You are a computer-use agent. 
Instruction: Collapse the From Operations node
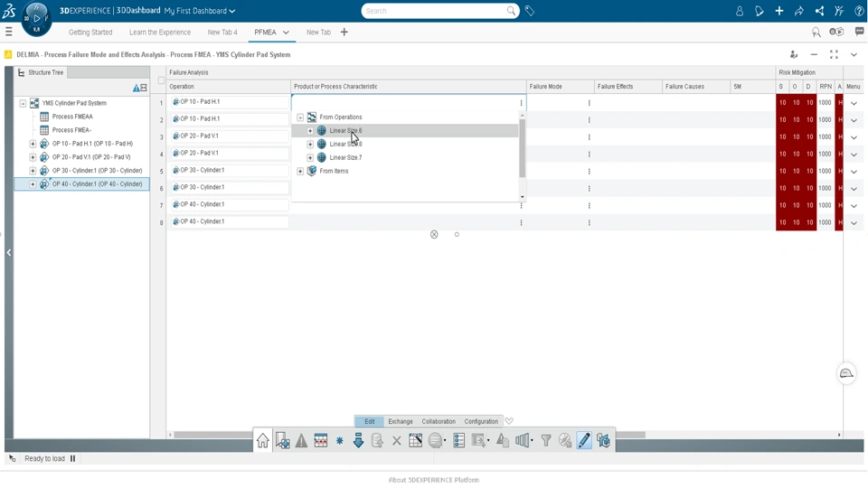pos(300,117)
